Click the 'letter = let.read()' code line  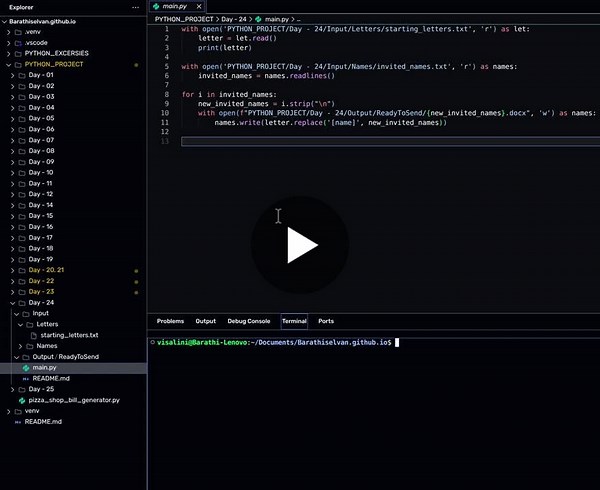click(237, 38)
